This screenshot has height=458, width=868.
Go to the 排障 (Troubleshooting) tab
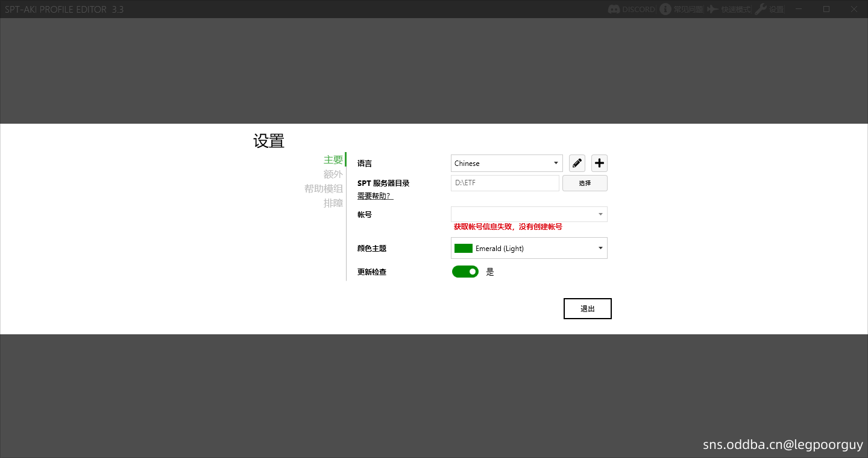[333, 203]
